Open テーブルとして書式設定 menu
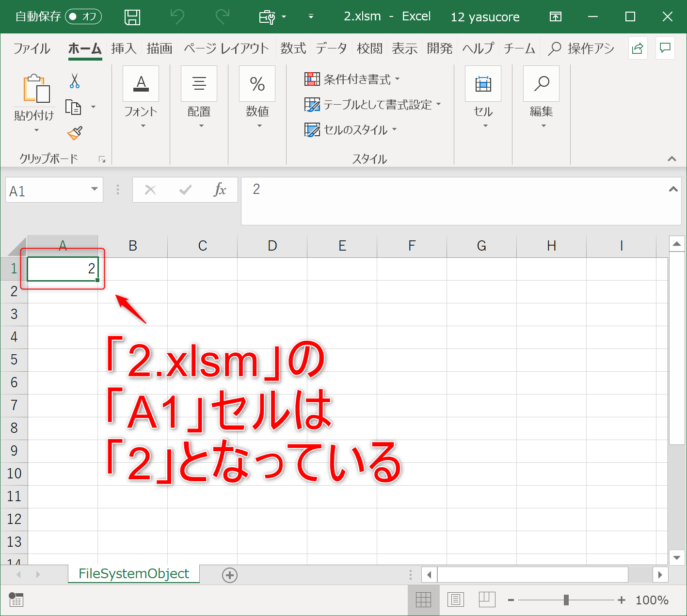The image size is (687, 616). pos(373,104)
